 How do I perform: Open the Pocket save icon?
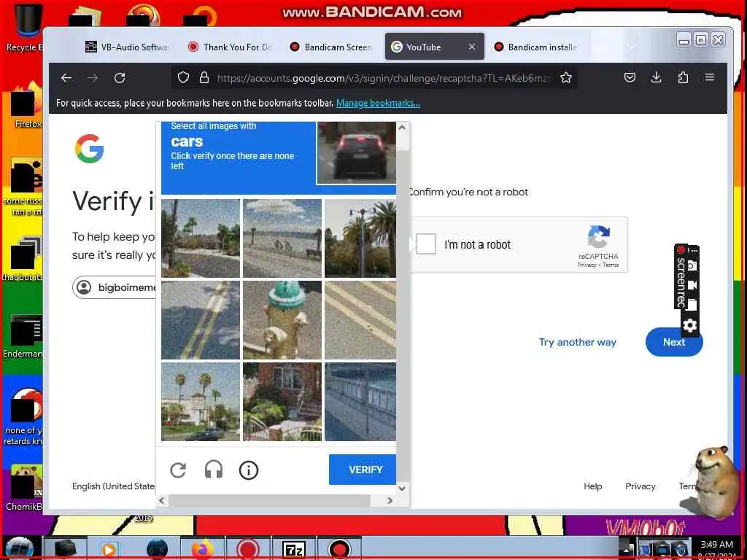point(630,77)
